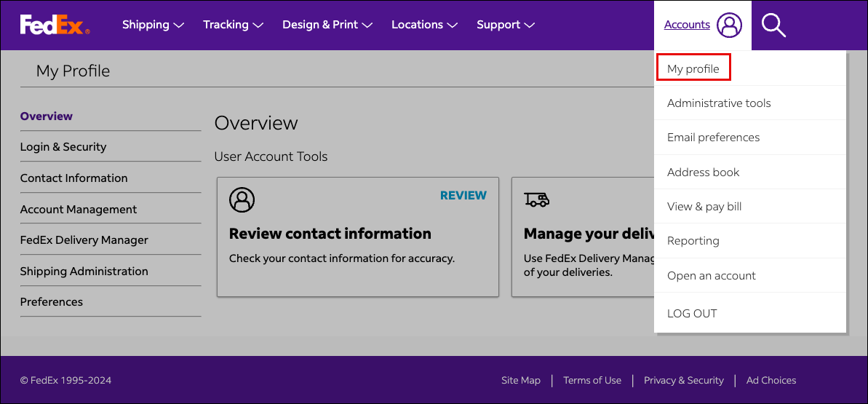Open the Privacy & Security footer link
The width and height of the screenshot is (868, 404).
(684, 380)
